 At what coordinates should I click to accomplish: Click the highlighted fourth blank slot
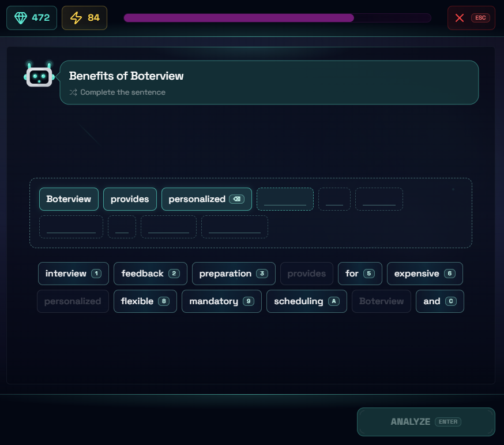click(x=285, y=199)
